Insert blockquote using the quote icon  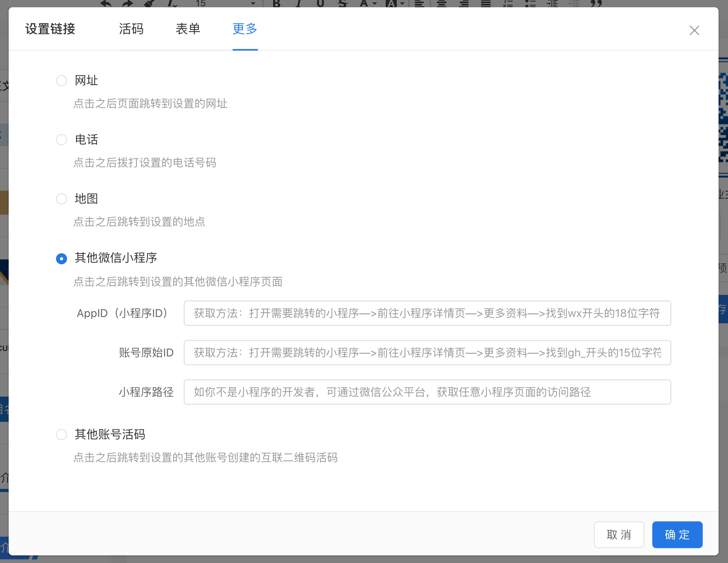click(596, 4)
